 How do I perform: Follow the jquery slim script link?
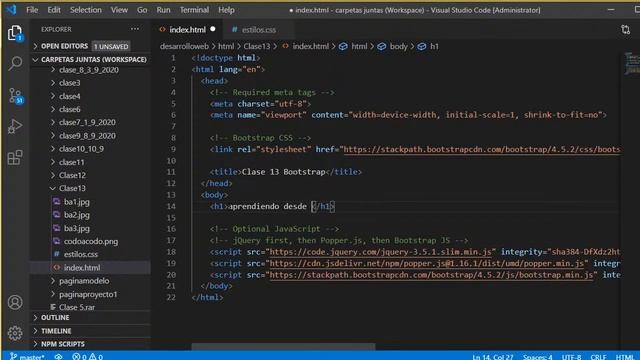(381, 252)
